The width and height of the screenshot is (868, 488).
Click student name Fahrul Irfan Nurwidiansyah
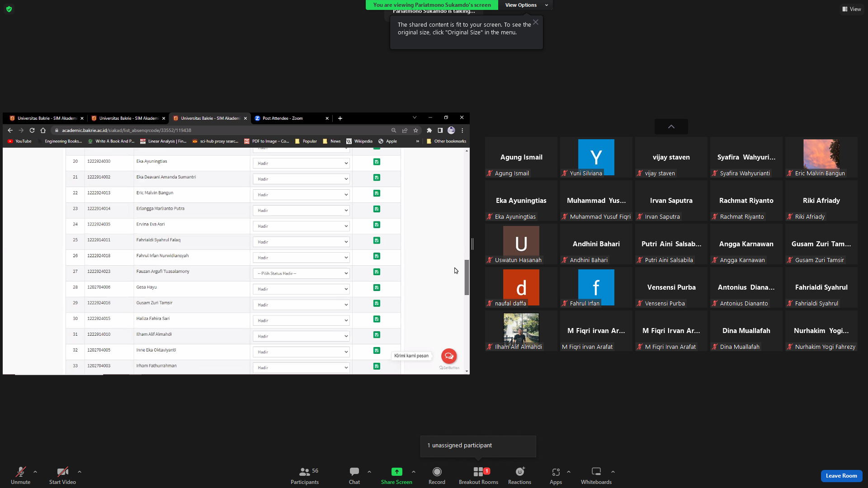click(162, 256)
